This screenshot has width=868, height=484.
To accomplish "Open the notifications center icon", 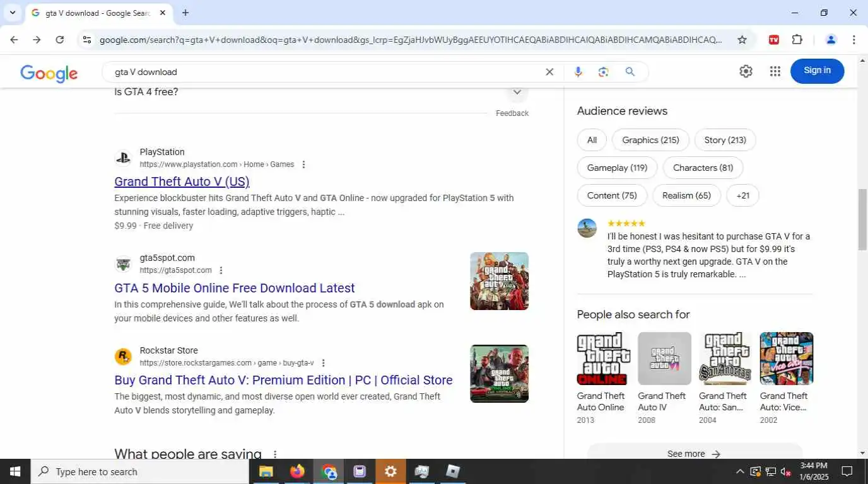I will [x=847, y=471].
